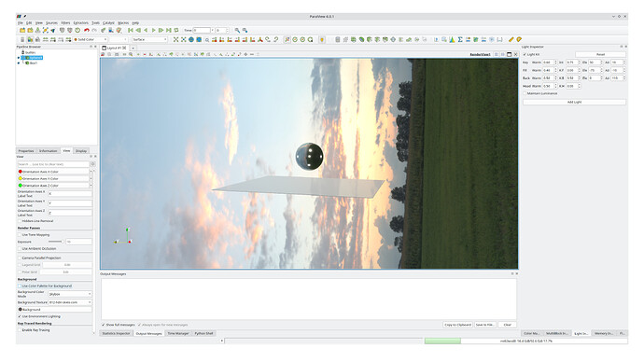Click the yellow ruler measurement icon

click(x=511, y=39)
